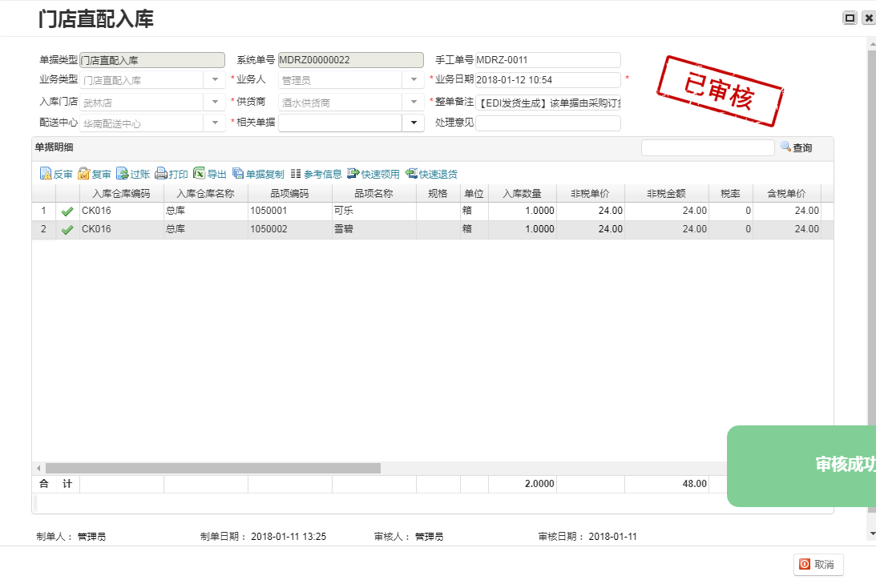Click the 复审 re-audit toolbar icon
Viewport: 876px width, 588px height.
[x=84, y=174]
